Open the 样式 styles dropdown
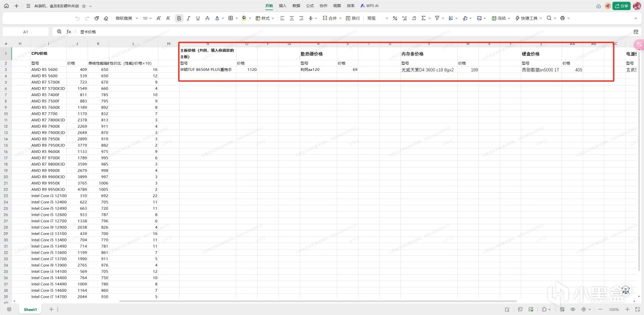The image size is (644, 315). (265, 18)
